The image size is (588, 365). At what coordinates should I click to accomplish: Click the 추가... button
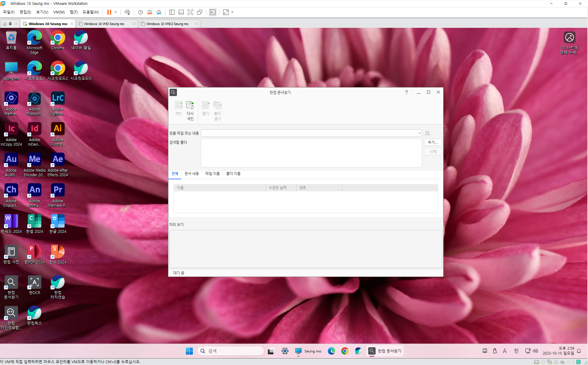click(433, 142)
